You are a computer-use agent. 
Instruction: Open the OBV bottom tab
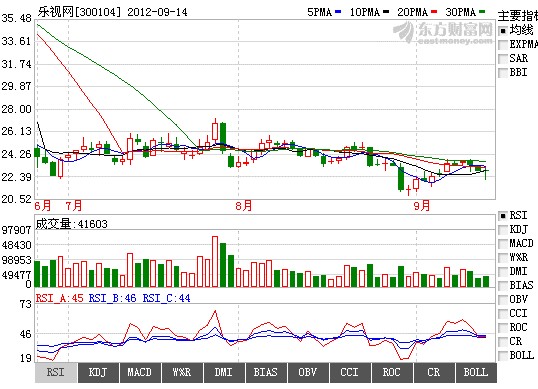coord(308,373)
